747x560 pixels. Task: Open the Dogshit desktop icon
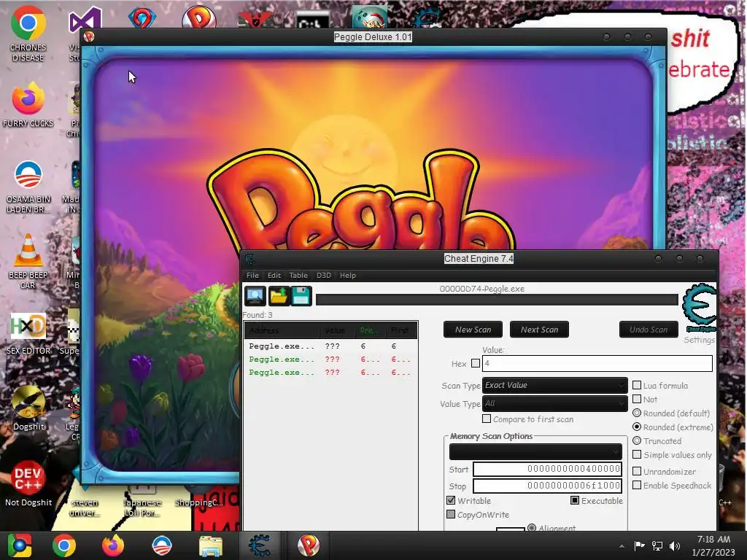pyautogui.click(x=28, y=408)
